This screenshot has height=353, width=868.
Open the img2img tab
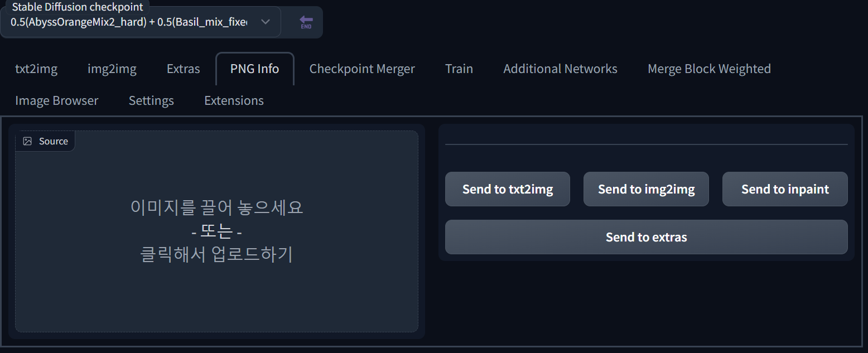[112, 69]
